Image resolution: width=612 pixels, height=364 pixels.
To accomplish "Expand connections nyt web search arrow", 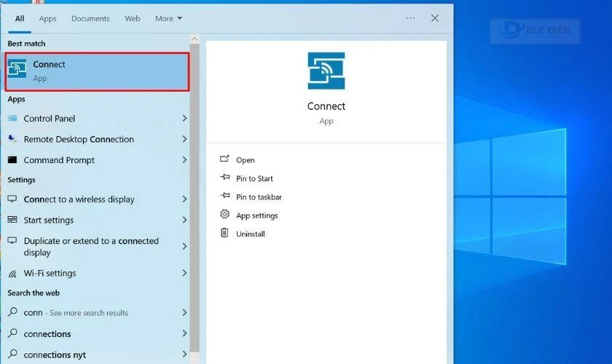I will click(184, 355).
